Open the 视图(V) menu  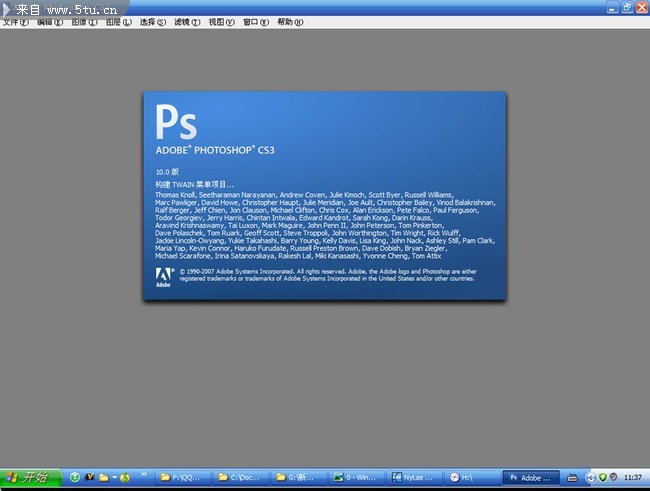[221, 22]
